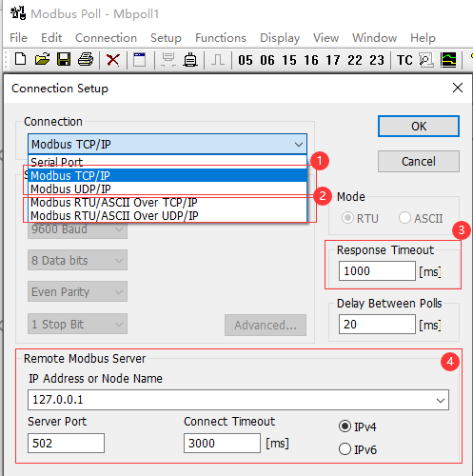The width and height of the screenshot is (473, 476).
Task: Open the Functions menu
Action: click(221, 38)
